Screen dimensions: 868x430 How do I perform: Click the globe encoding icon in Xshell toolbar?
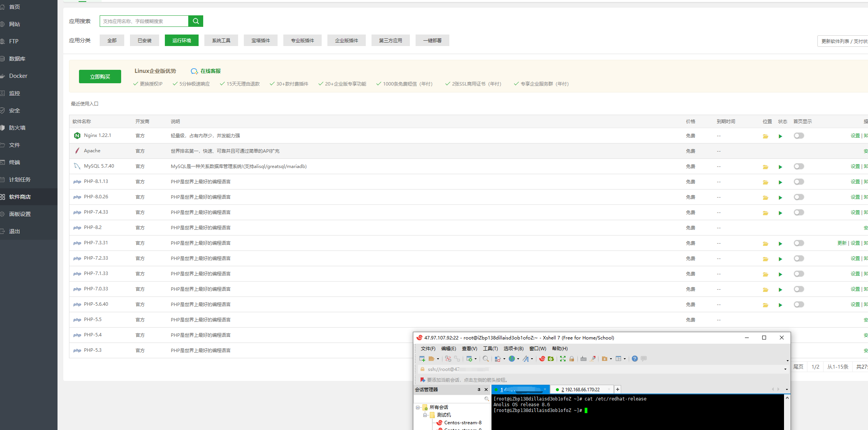(x=511, y=359)
